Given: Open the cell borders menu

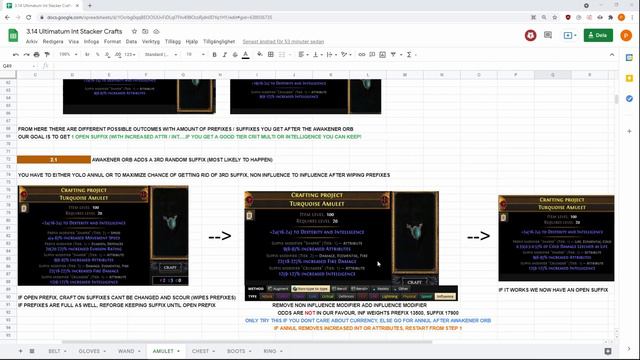Looking at the screenshot, I should click(x=271, y=54).
